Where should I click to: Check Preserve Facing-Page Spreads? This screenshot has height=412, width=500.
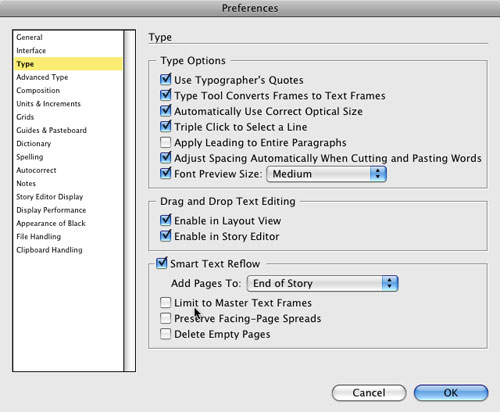click(x=165, y=318)
